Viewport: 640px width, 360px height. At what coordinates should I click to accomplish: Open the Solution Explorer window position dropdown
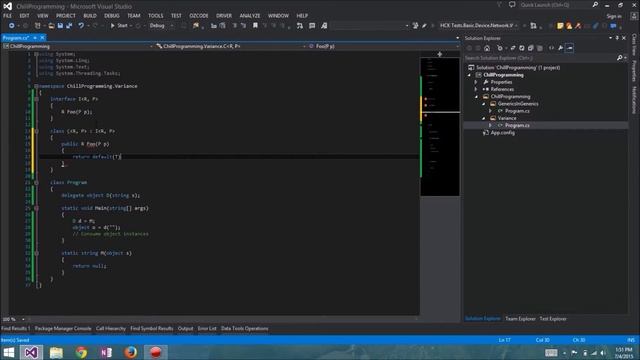(611, 38)
